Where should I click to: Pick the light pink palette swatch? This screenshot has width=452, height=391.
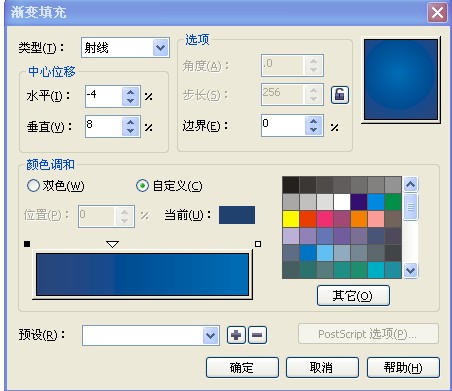(376, 219)
